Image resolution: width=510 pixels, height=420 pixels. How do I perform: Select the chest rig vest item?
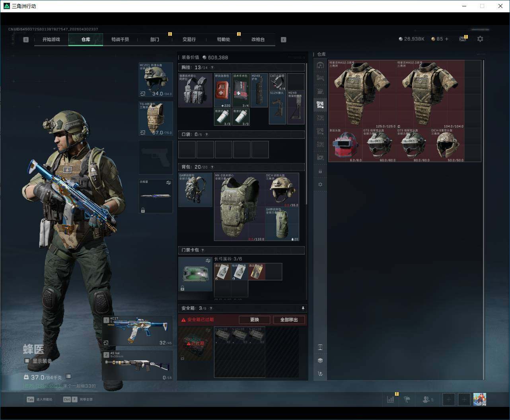point(195,90)
